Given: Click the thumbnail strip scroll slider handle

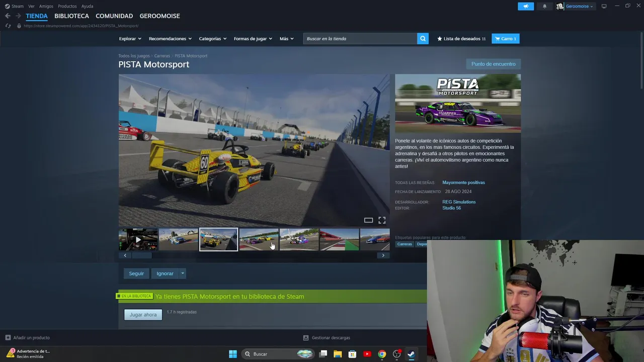Looking at the screenshot, I should [x=141, y=255].
